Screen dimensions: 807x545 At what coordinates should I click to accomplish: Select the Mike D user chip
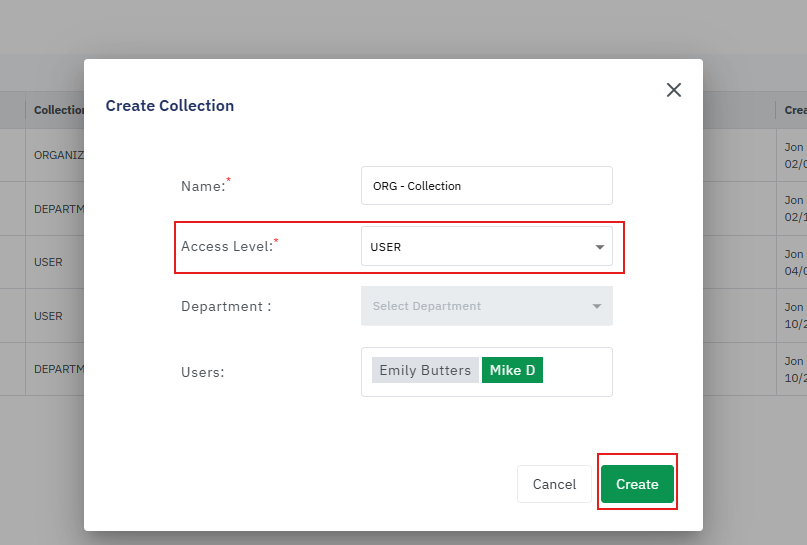[512, 370]
